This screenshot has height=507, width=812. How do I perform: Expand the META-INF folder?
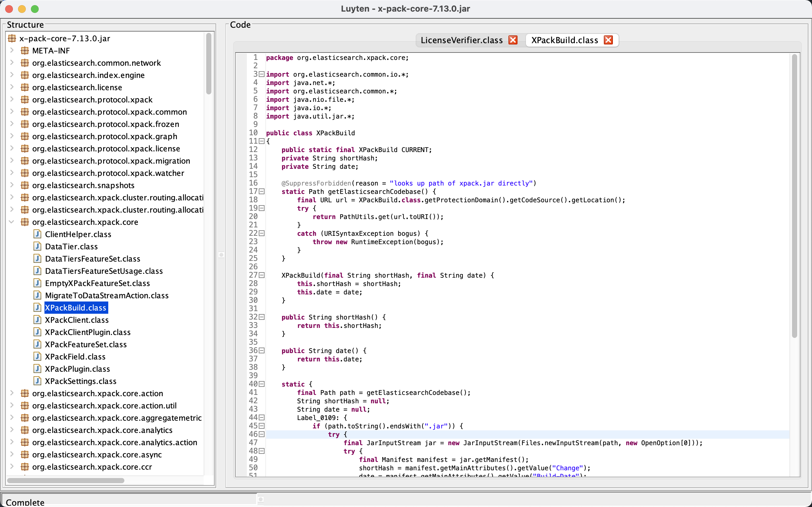pyautogui.click(x=12, y=50)
